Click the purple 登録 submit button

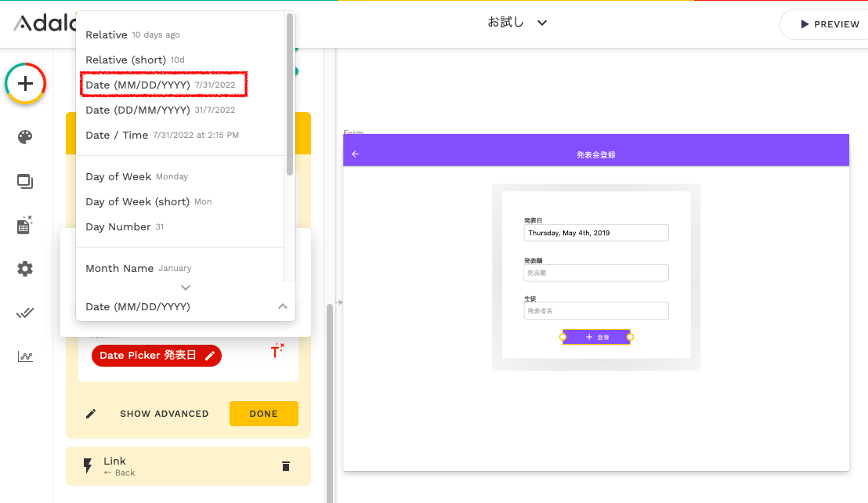tap(596, 337)
